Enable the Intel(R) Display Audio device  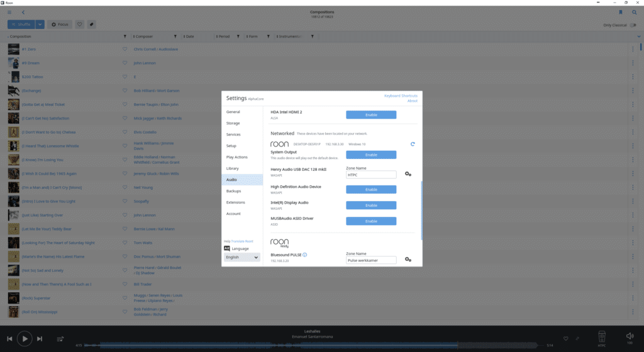pyautogui.click(x=371, y=205)
